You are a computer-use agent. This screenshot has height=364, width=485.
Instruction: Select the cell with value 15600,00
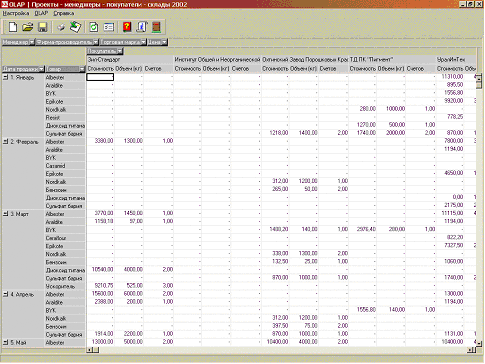point(100,294)
